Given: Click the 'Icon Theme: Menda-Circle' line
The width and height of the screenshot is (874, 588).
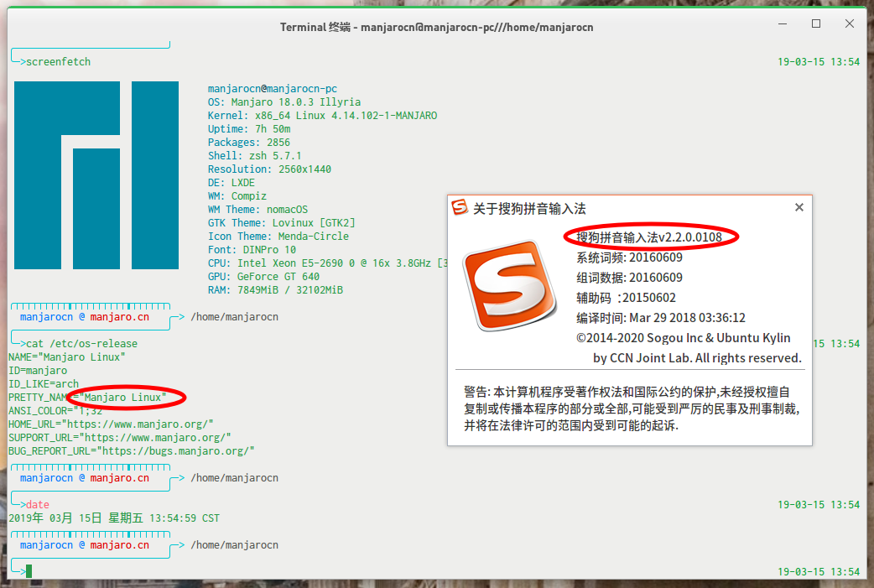Looking at the screenshot, I should pyautogui.click(x=278, y=236).
